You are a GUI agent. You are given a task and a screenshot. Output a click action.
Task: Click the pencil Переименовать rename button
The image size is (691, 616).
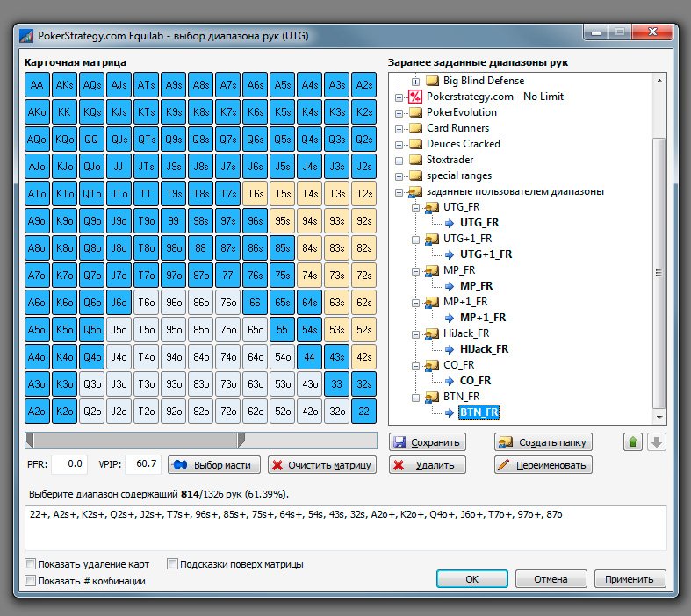pyautogui.click(x=543, y=465)
